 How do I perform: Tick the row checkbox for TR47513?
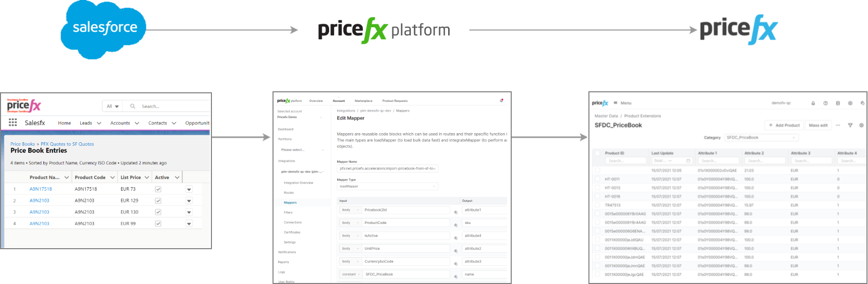pos(598,205)
